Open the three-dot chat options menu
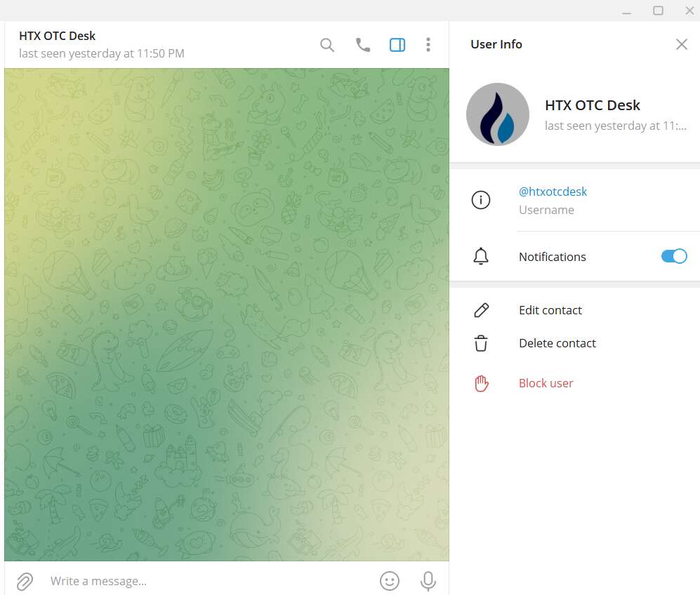700x595 pixels. click(428, 45)
